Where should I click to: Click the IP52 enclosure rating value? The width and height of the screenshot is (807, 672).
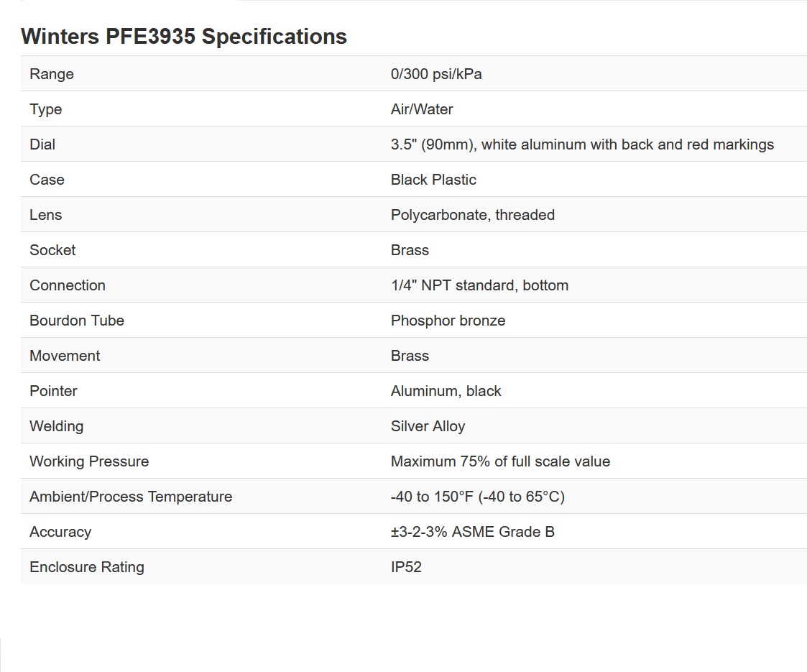pos(406,567)
